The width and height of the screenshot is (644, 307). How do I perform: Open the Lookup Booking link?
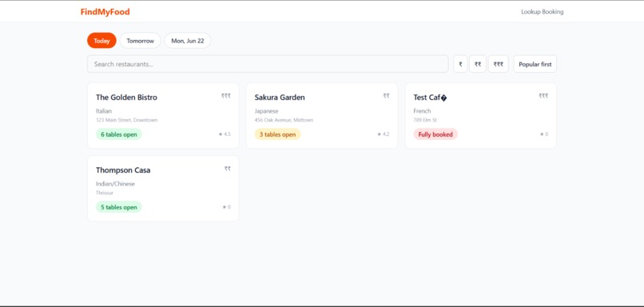543,12
